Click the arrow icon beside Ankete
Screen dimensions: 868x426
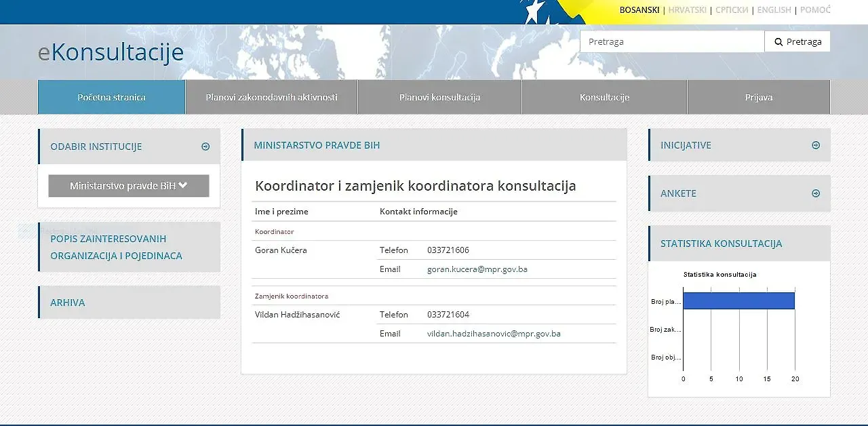pos(816,193)
